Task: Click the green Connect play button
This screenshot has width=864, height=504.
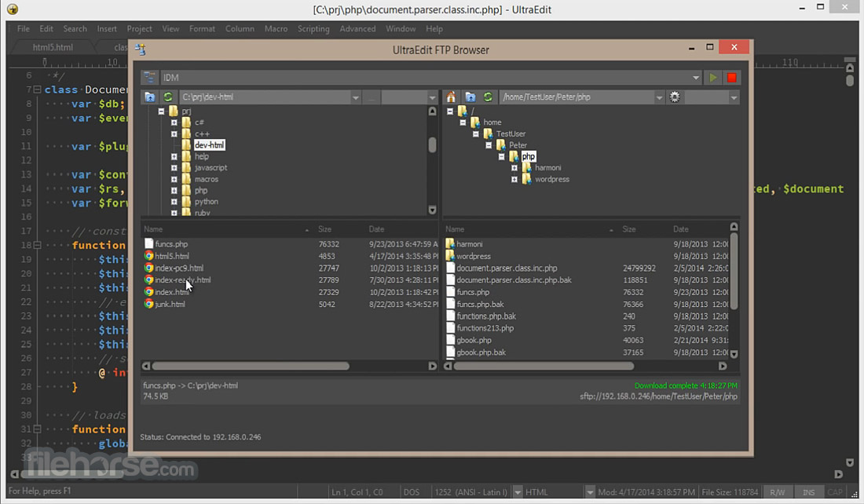Action: (713, 78)
